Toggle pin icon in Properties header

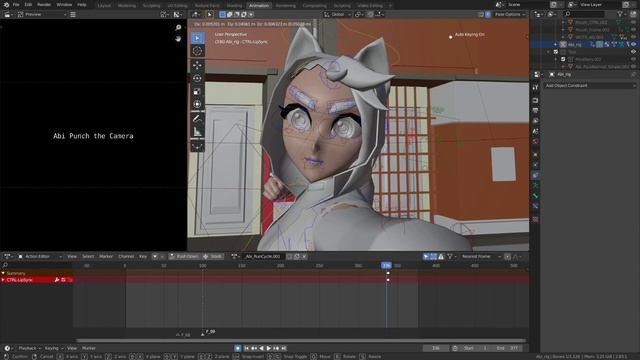(633, 75)
